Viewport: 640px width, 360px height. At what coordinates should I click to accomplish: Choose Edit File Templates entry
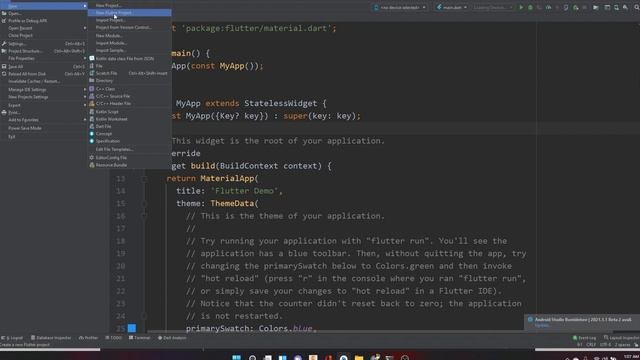pyautogui.click(x=129, y=149)
